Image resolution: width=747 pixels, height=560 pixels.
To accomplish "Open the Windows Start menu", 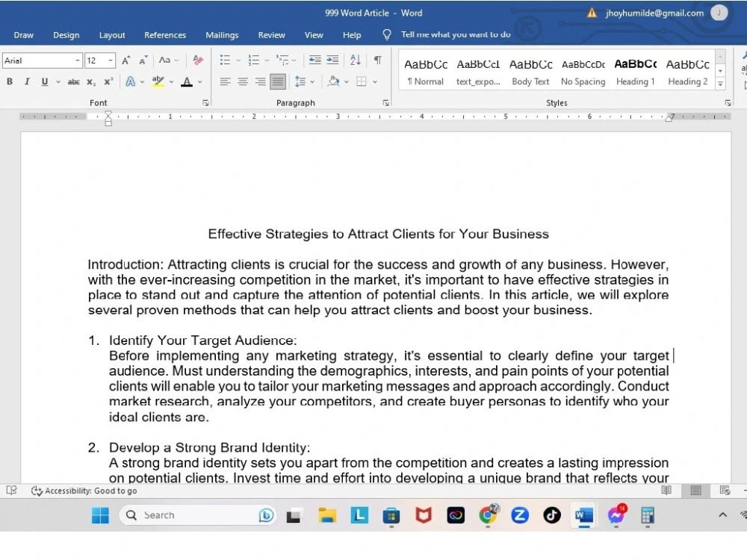I will click(100, 515).
